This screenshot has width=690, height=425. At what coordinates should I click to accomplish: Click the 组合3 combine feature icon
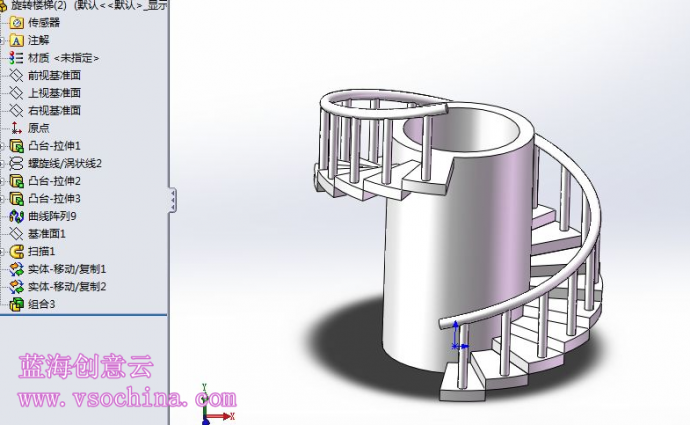click(17, 304)
